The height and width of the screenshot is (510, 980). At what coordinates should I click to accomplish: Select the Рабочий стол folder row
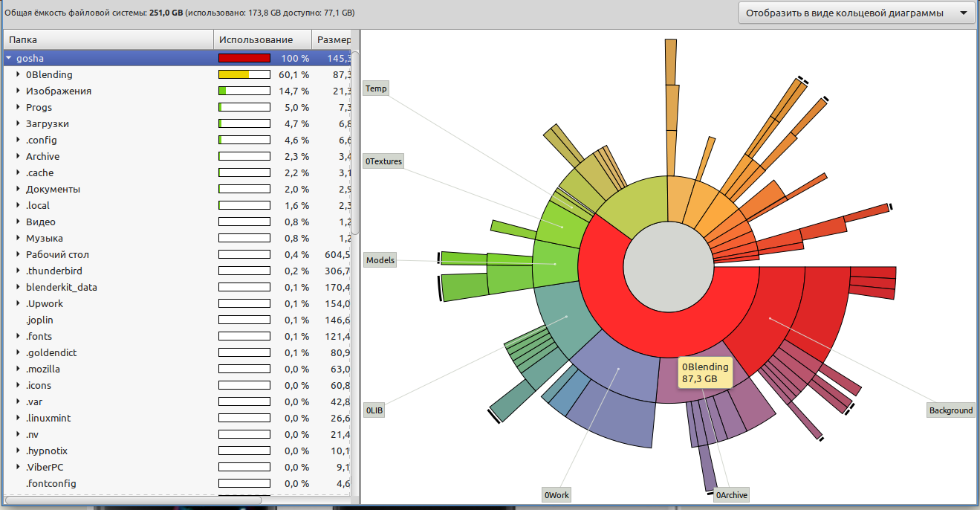coord(57,254)
